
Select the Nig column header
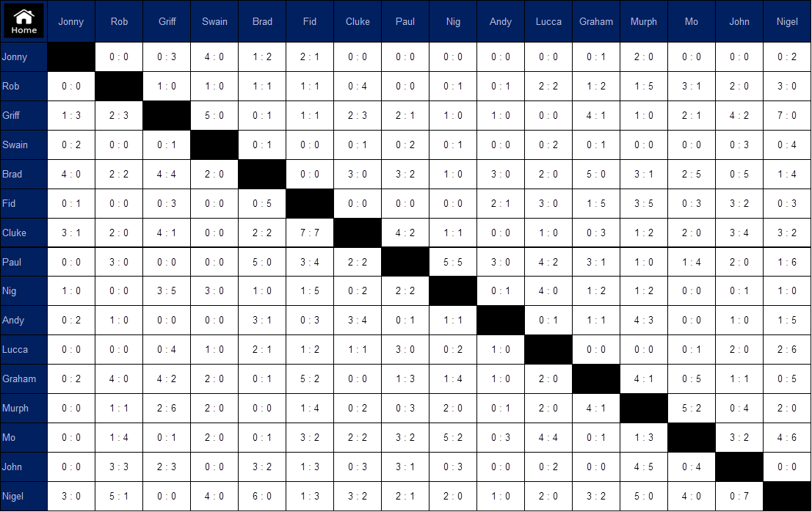[453, 21]
